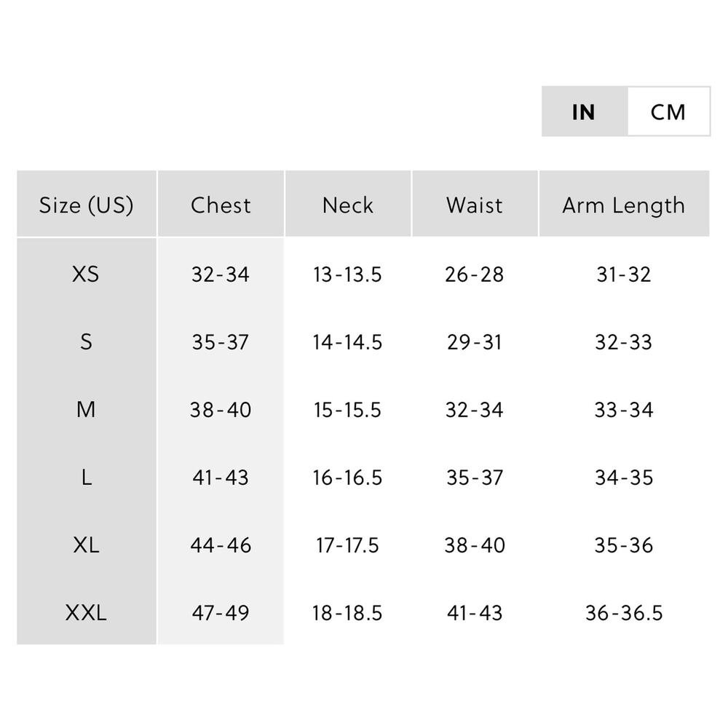Switch units to CM
Image resolution: width=728 pixels, height=728 pixels.
tap(668, 111)
